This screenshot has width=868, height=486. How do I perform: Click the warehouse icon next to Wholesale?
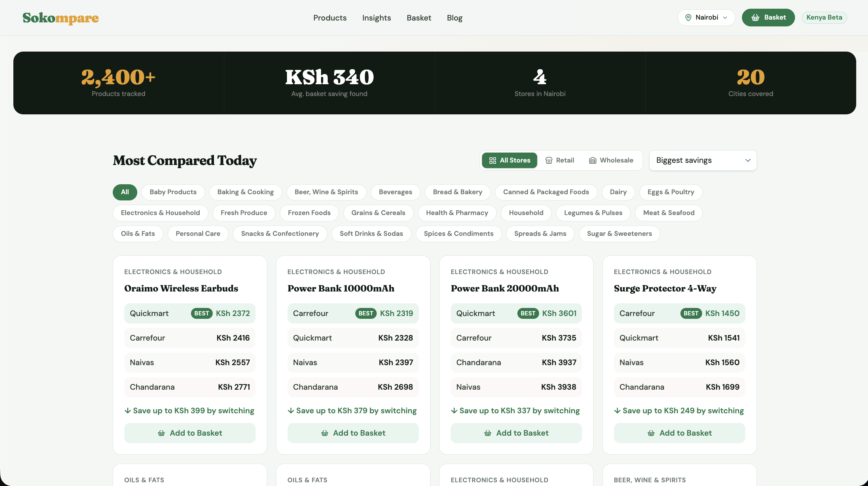[593, 160]
